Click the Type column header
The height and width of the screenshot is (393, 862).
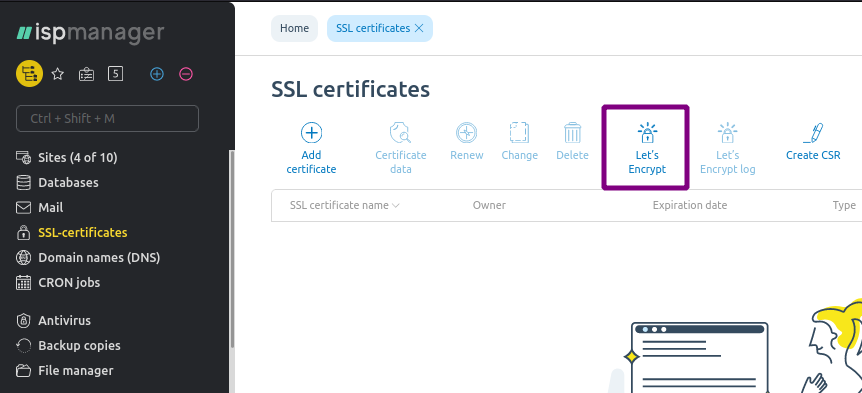(x=844, y=206)
